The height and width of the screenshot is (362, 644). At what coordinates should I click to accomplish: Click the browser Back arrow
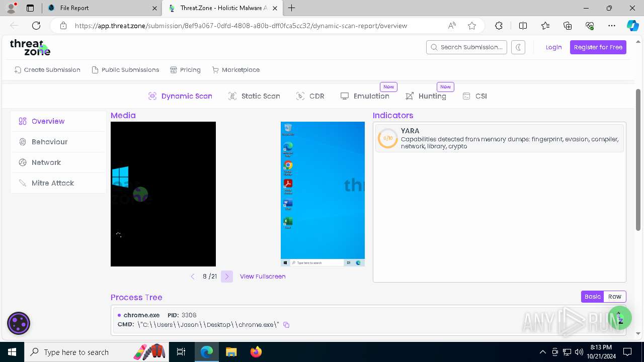point(14,26)
